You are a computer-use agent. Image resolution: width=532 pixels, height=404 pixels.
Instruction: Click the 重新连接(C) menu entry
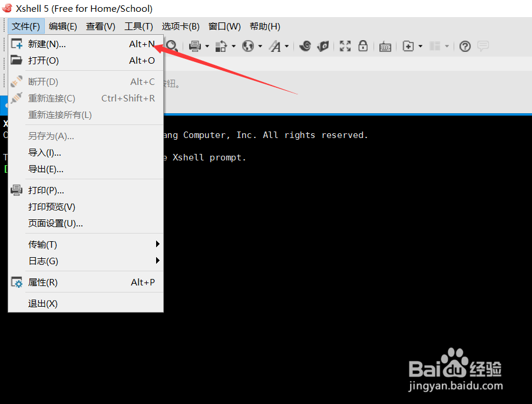(85, 98)
